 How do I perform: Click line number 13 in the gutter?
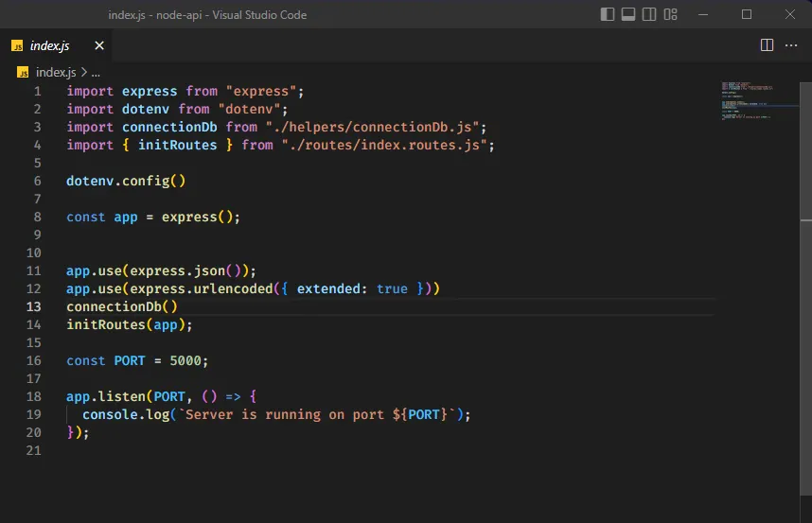(x=34, y=306)
